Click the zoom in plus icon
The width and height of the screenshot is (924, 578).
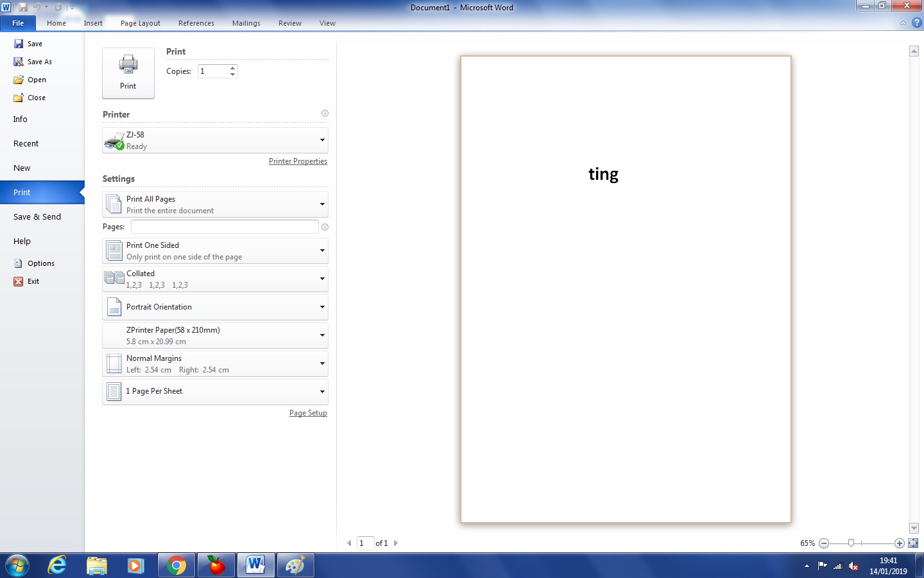(900, 543)
